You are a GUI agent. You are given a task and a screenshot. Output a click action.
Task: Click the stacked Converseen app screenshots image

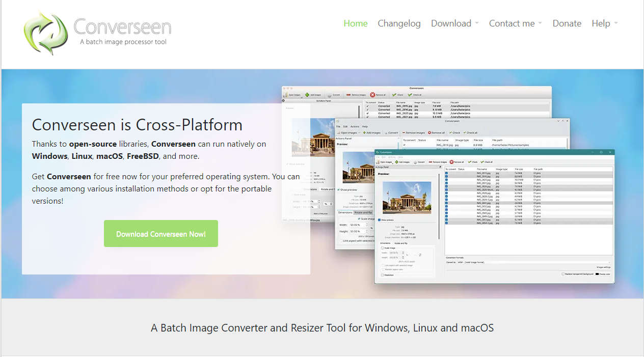point(448,184)
